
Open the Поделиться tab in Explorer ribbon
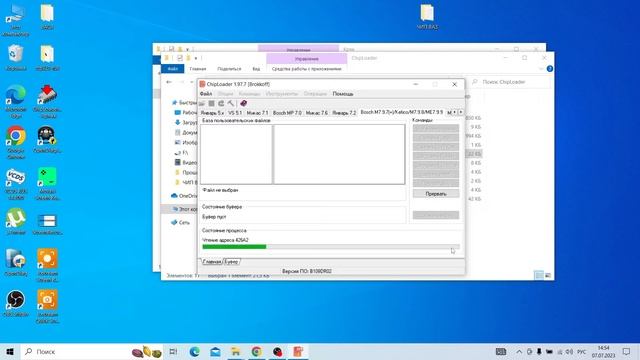pyautogui.click(x=229, y=69)
